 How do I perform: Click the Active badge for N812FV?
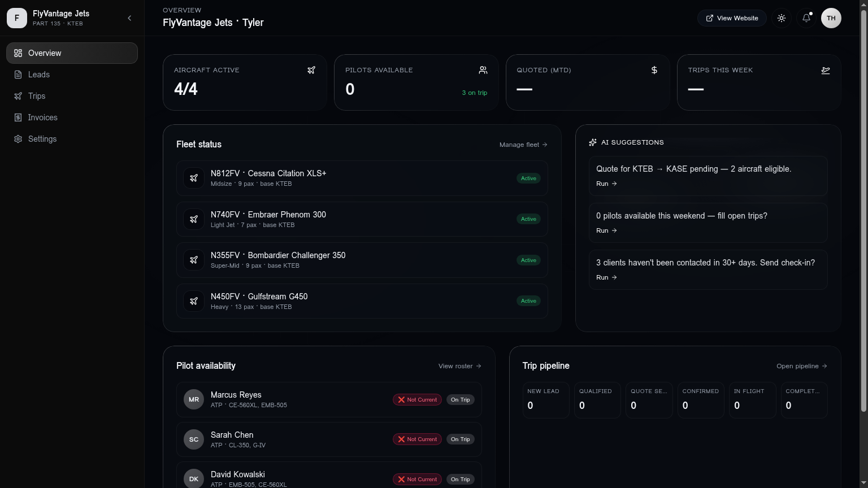click(x=528, y=178)
